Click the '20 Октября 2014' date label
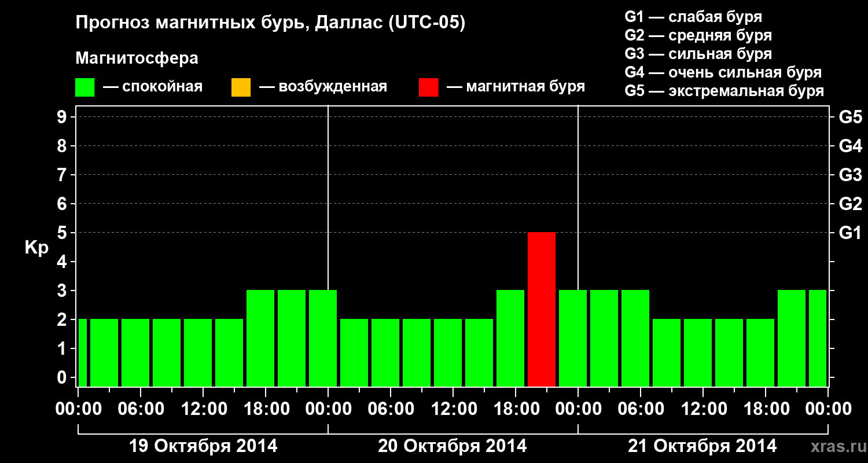 (453, 446)
